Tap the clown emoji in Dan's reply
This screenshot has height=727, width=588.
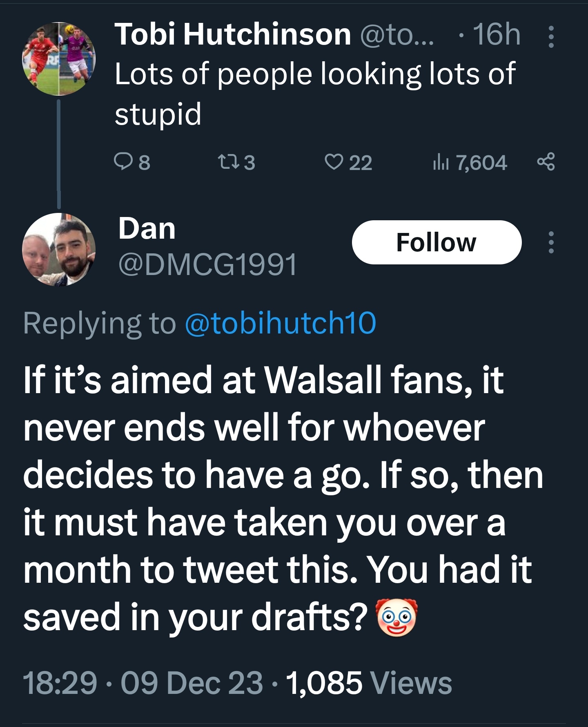pos(396,617)
